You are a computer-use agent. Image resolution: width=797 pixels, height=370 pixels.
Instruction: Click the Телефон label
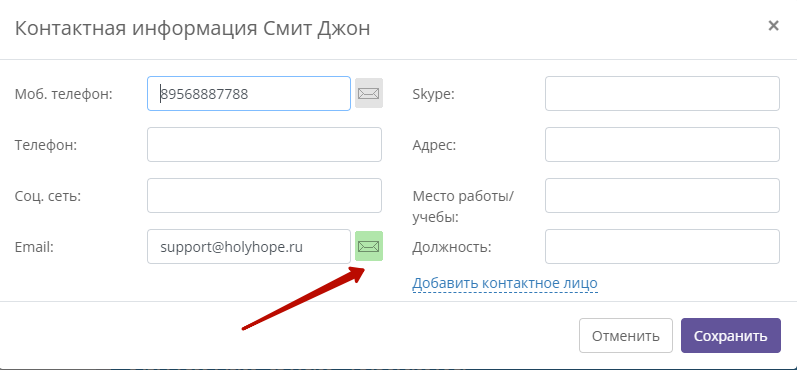pos(46,145)
